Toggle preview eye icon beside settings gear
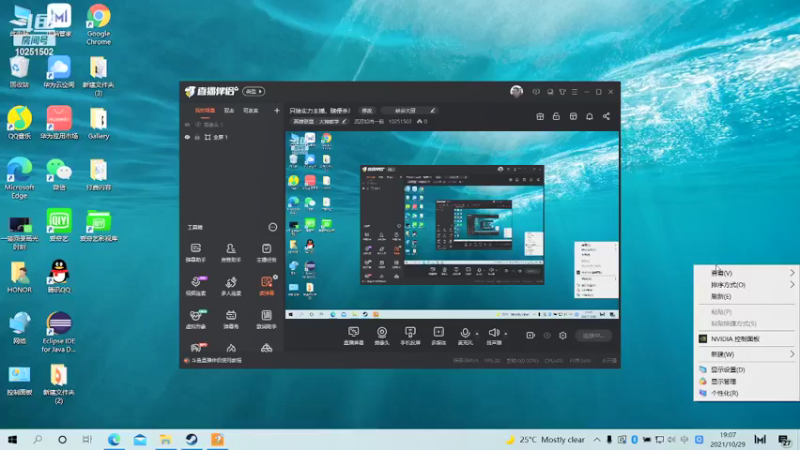 (547, 335)
